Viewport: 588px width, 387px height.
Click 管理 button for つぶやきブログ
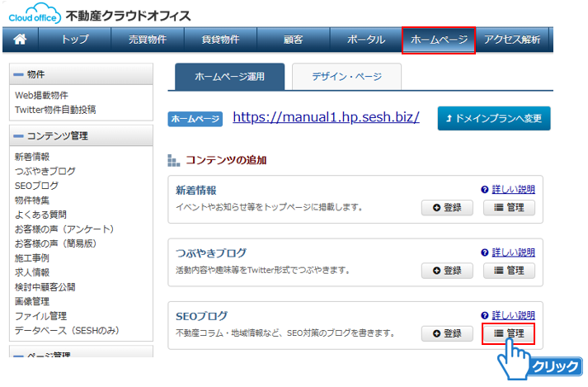(x=509, y=270)
